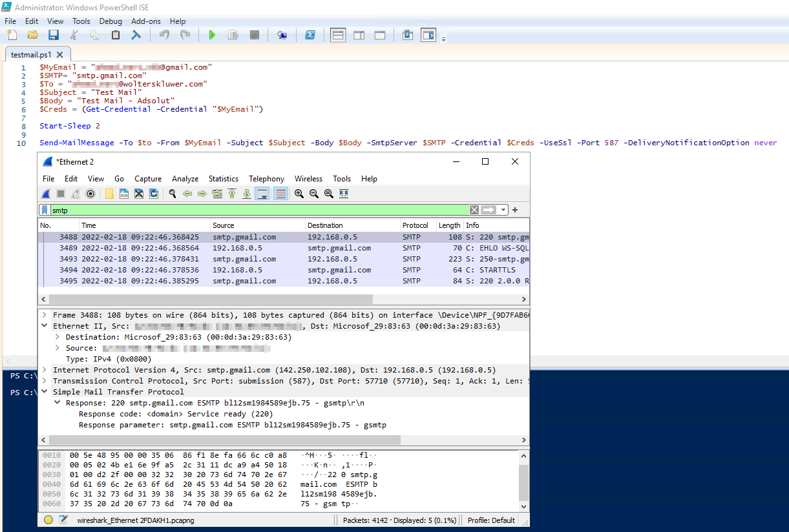Reload the capture file in Wireshark
Screen dimensions: 789x532
154,194
